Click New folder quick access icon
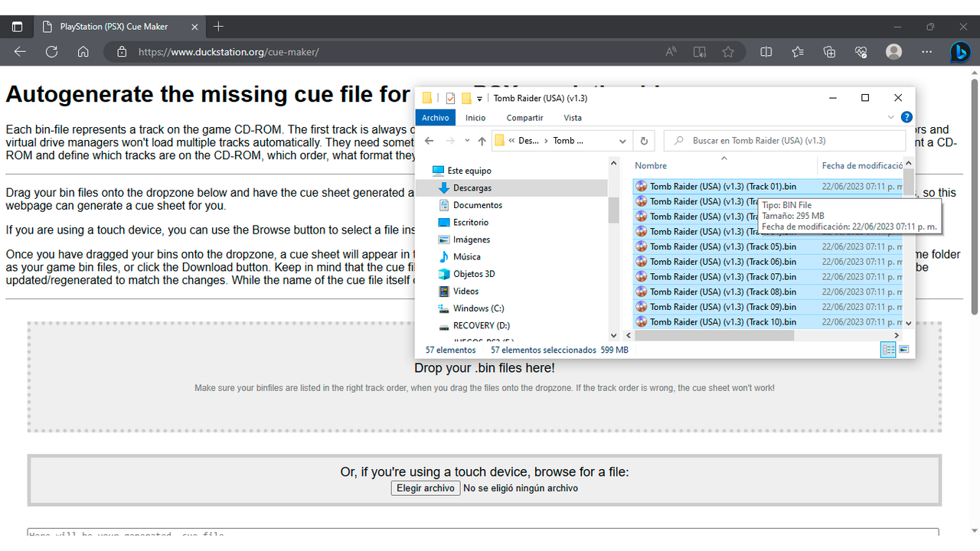 tap(465, 98)
